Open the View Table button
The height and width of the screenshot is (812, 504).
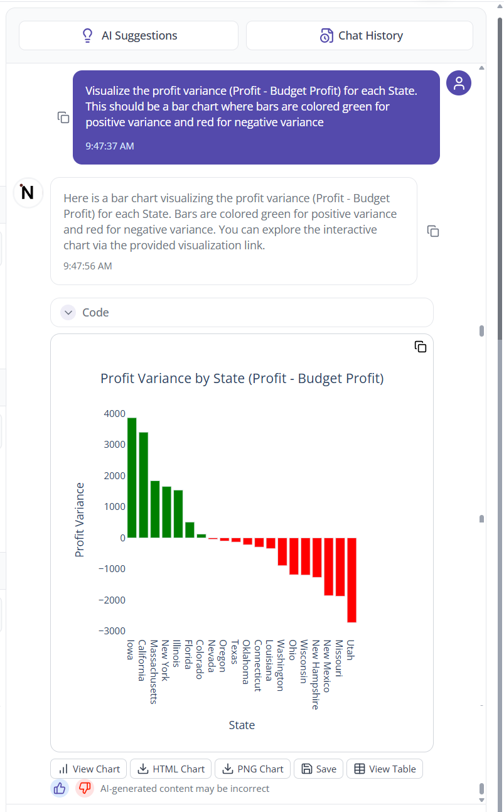tap(385, 769)
